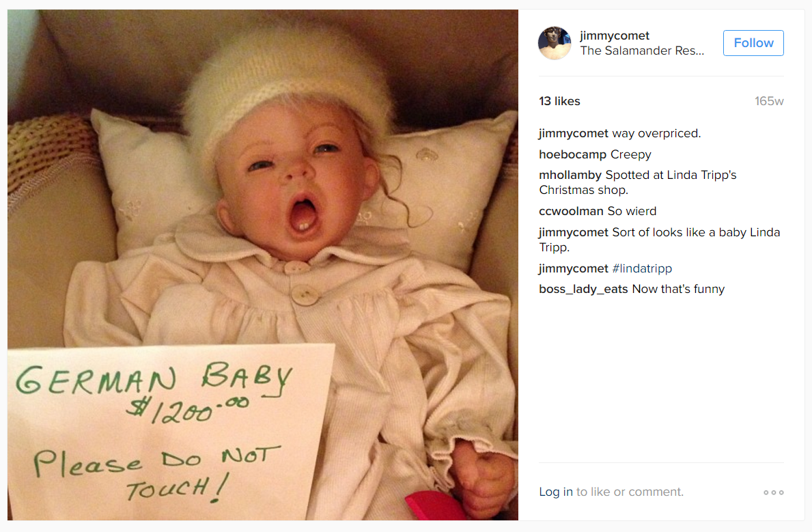
Task: Click Log in to like or comment
Action: tap(556, 492)
